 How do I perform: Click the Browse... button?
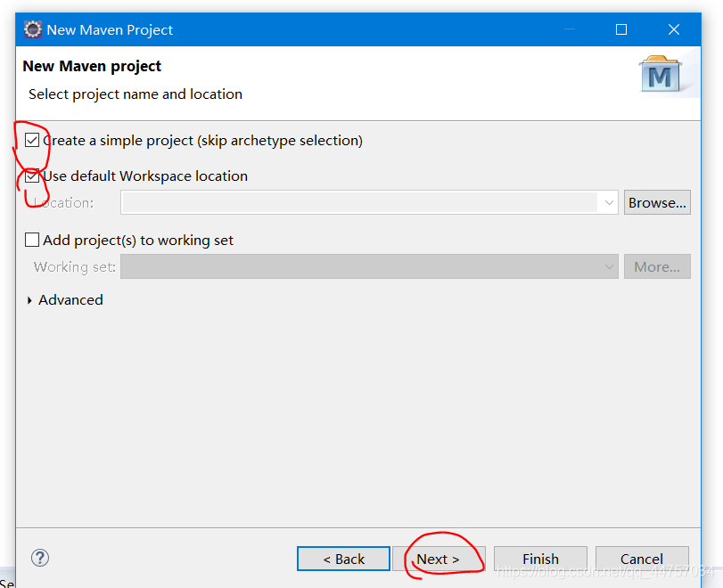657,203
